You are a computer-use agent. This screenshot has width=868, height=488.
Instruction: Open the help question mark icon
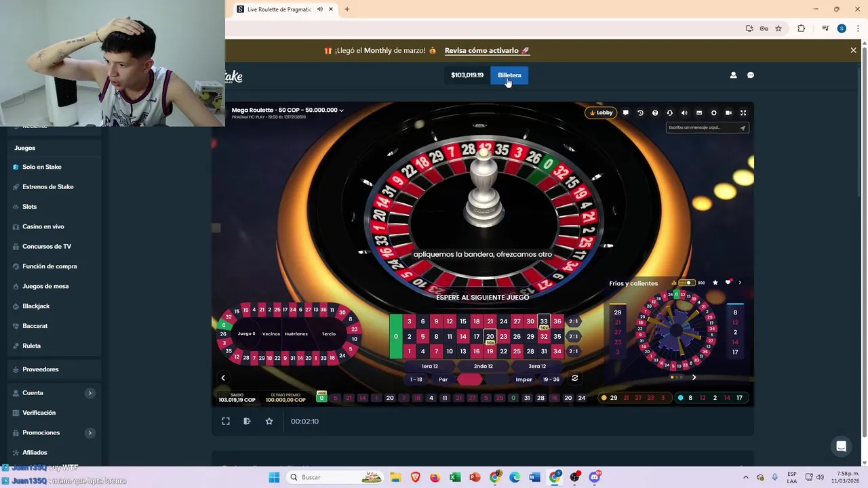(x=655, y=113)
